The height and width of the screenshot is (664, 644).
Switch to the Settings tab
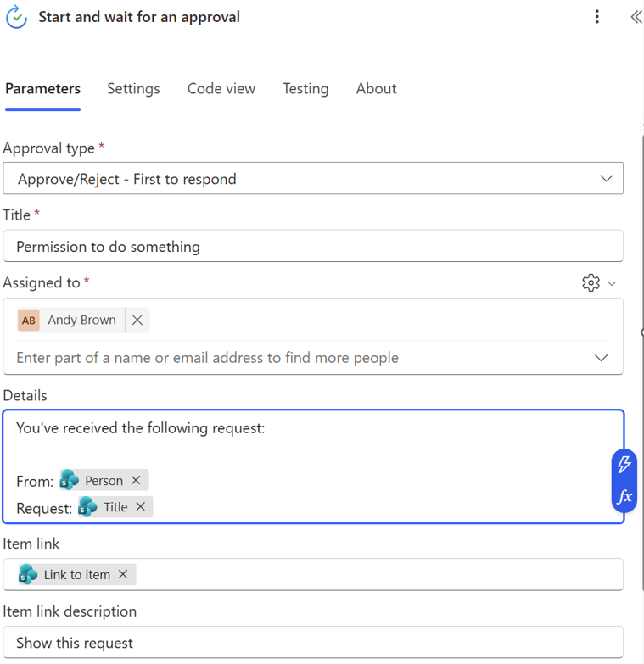pyautogui.click(x=133, y=88)
